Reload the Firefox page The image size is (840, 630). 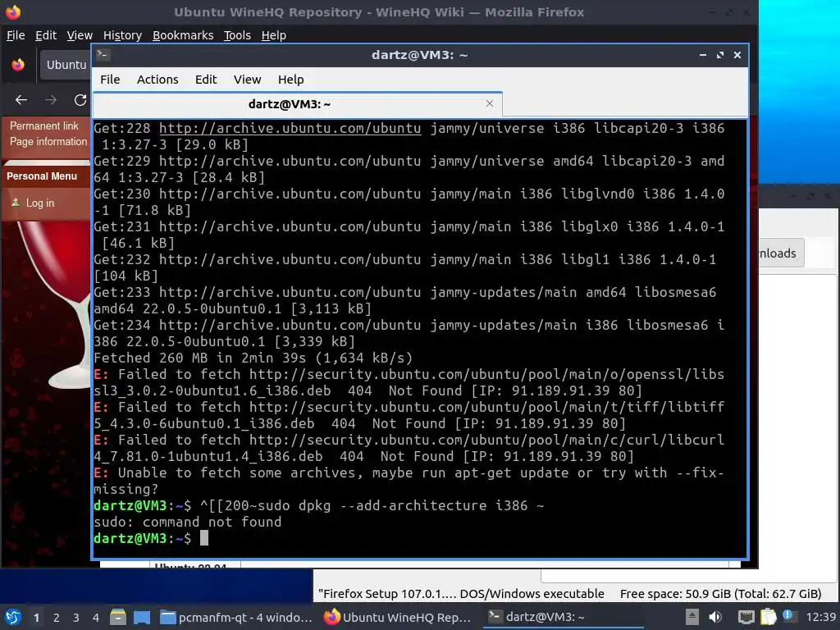point(80,99)
